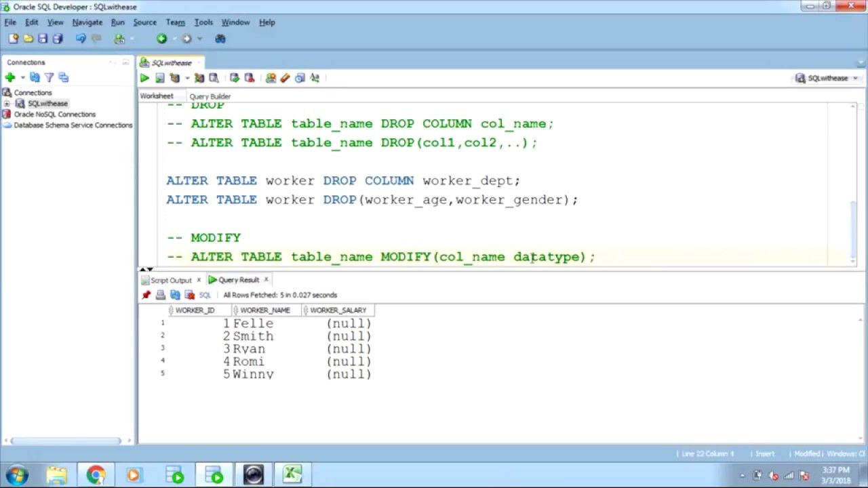868x488 pixels.
Task: Close the Script Output tab
Action: 199,280
